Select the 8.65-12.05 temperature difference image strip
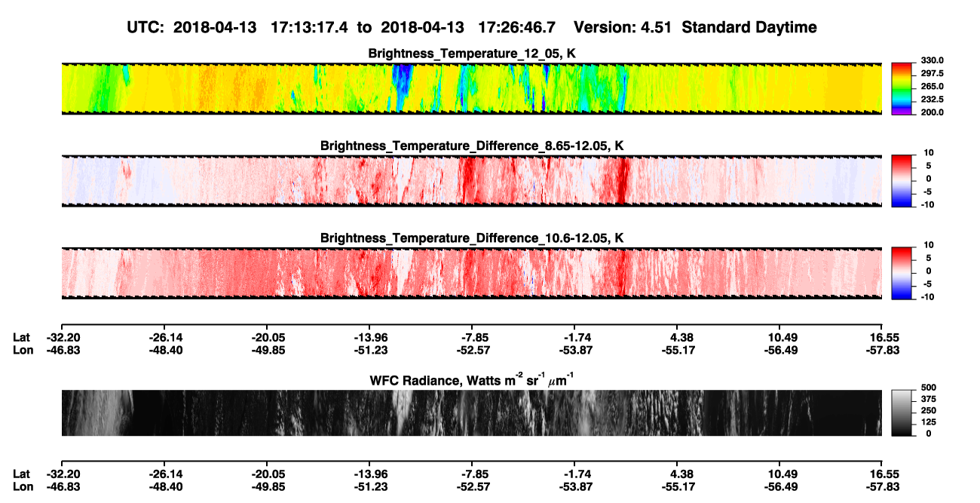 click(471, 180)
